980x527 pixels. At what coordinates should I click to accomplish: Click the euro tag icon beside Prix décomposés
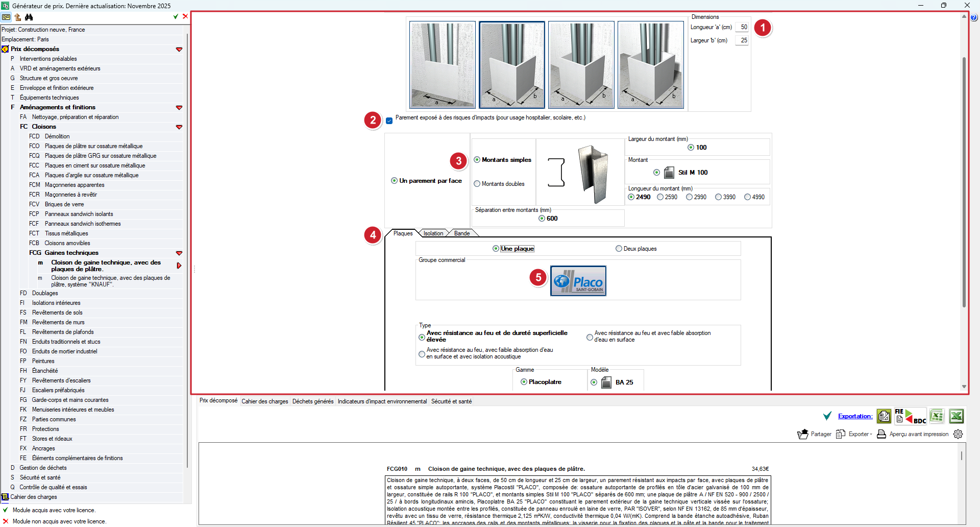click(x=5, y=49)
